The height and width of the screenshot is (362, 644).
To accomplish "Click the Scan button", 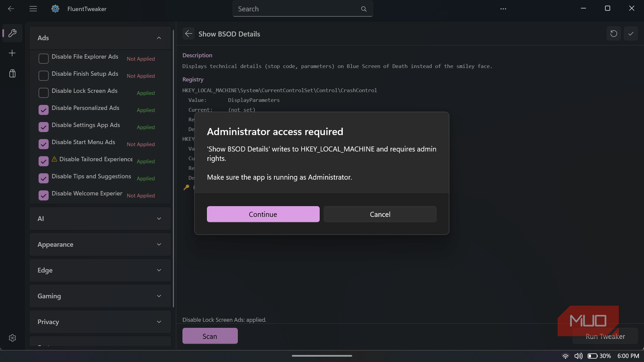I will point(210,336).
